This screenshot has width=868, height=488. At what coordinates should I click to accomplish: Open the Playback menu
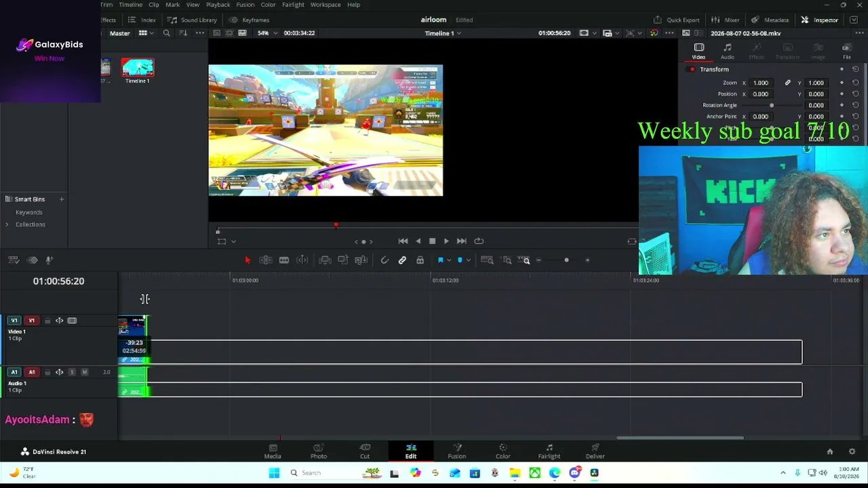pyautogui.click(x=218, y=5)
